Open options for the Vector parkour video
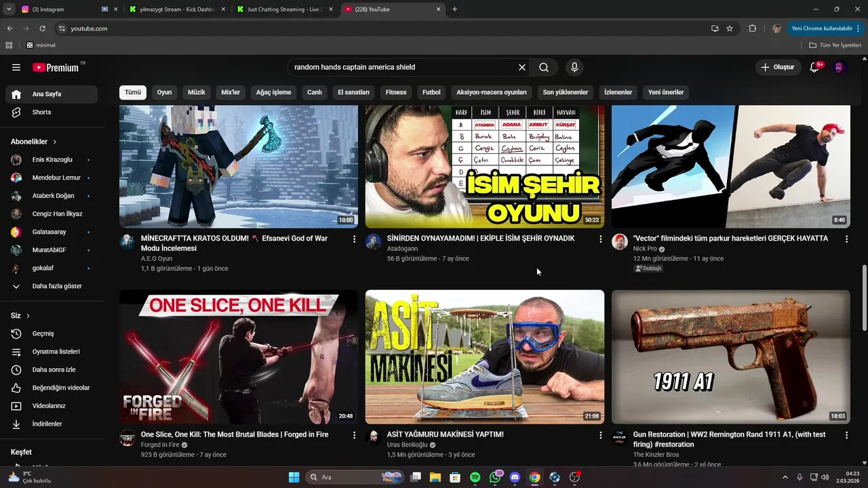868x488 pixels. (x=846, y=239)
